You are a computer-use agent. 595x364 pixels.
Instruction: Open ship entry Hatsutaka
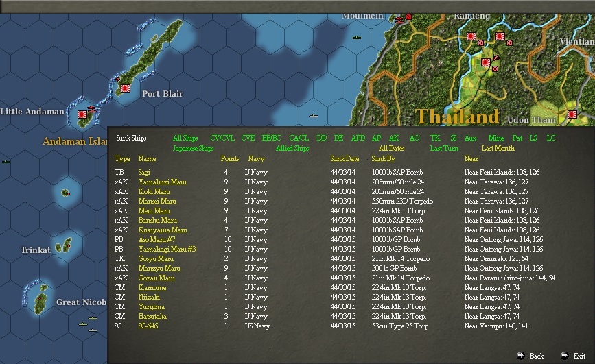(152, 316)
